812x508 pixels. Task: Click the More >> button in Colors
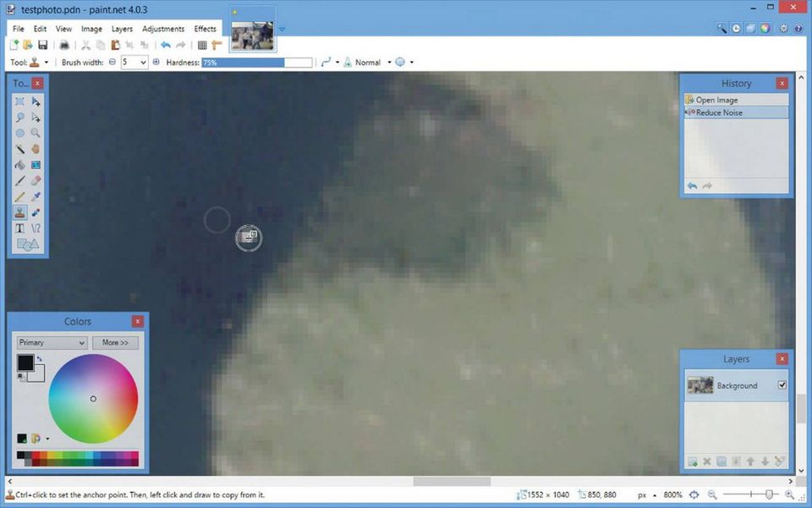(x=116, y=343)
